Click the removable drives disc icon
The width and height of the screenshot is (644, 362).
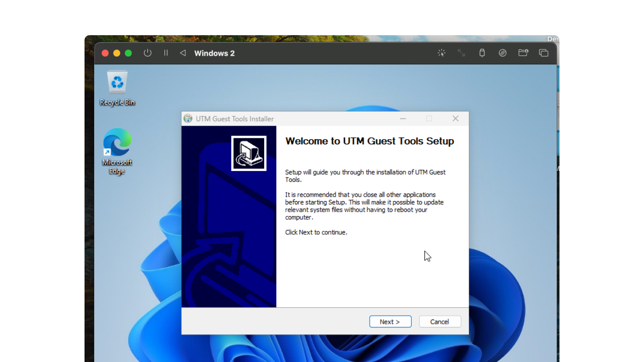pos(503,53)
